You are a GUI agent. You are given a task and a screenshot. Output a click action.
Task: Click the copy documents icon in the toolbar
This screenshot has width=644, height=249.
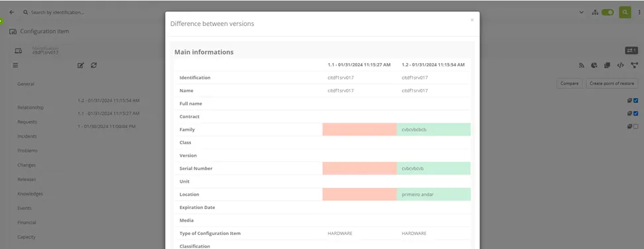click(607, 65)
